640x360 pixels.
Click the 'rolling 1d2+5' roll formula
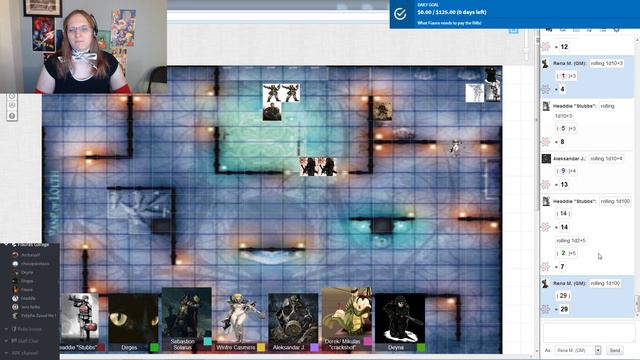coord(571,240)
